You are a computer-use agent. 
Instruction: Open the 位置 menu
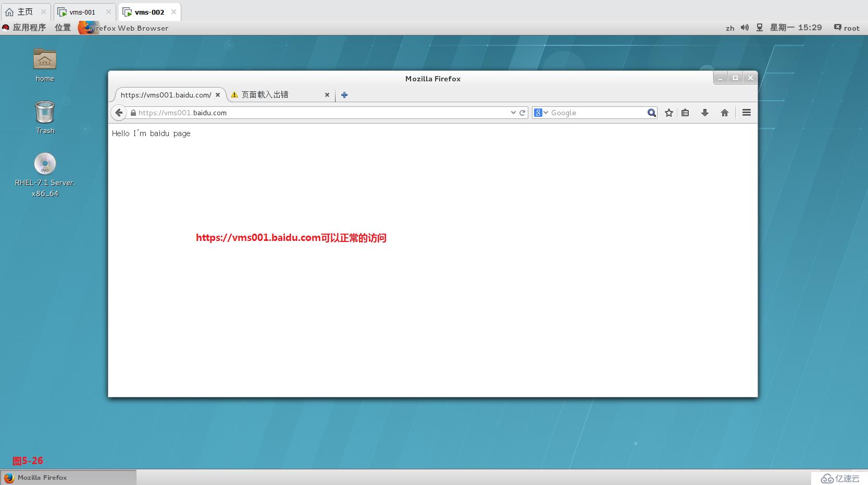[x=63, y=28]
